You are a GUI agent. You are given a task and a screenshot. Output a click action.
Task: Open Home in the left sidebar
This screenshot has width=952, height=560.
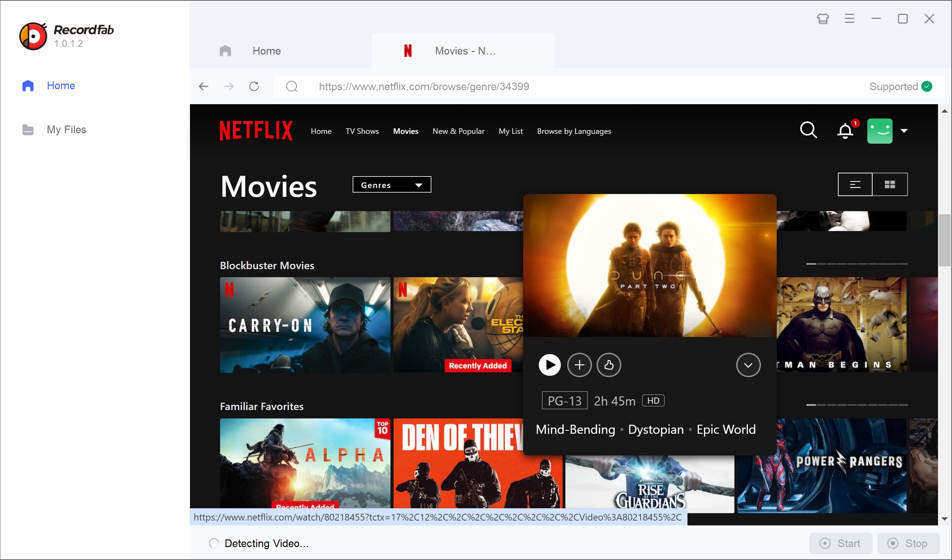(x=48, y=86)
